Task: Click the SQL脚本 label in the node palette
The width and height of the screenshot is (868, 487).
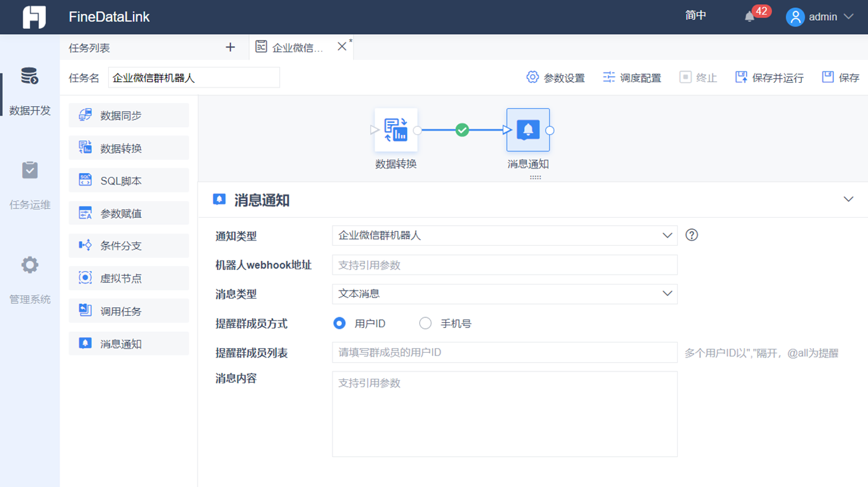Action: (121, 181)
